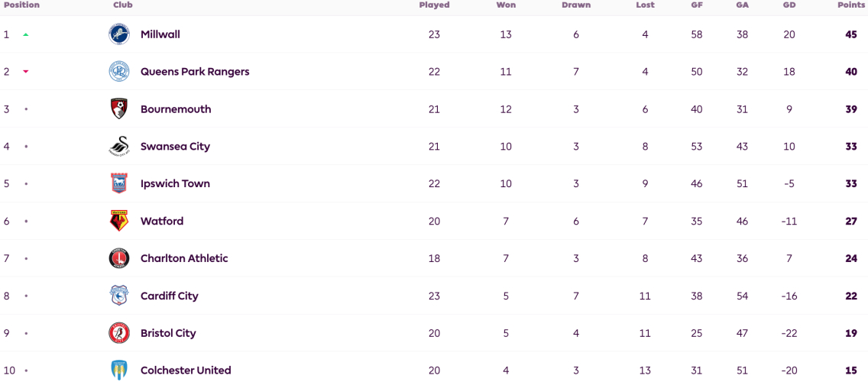Open the Millwall club link
The image size is (868, 382).
160,34
